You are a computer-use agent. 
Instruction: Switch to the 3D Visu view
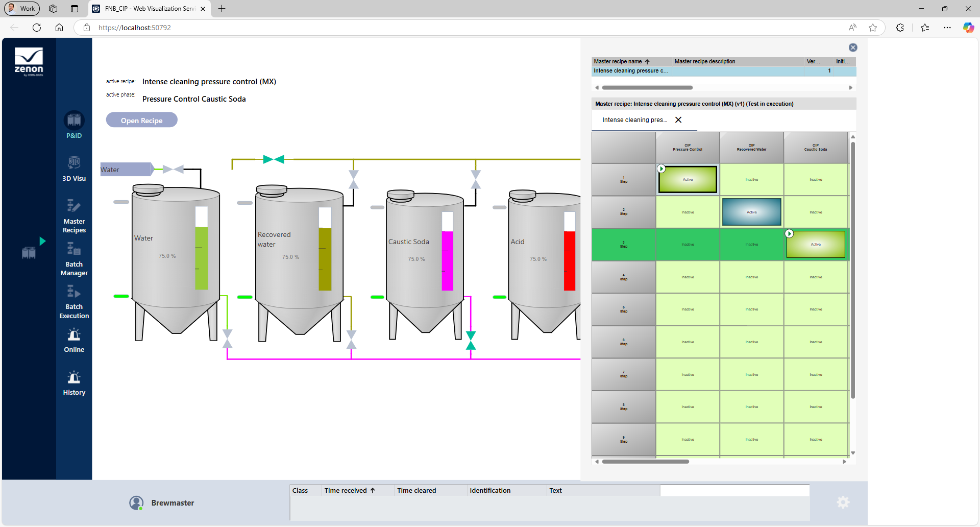(73, 167)
